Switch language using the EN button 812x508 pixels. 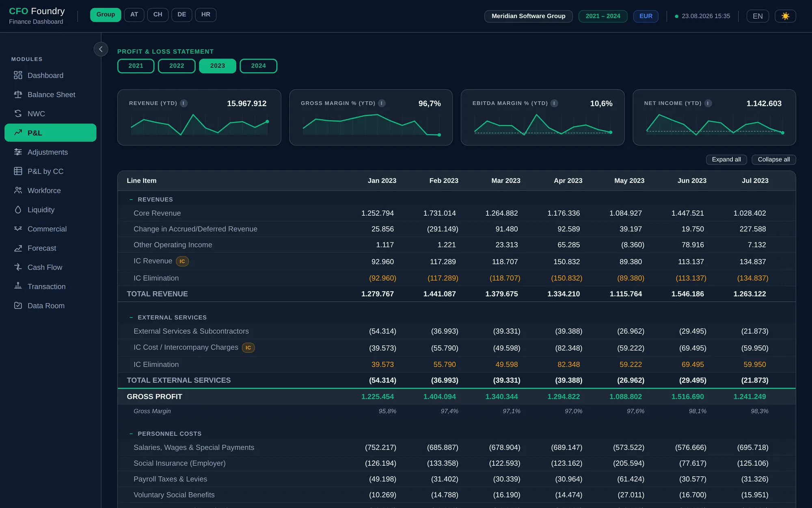point(758,16)
